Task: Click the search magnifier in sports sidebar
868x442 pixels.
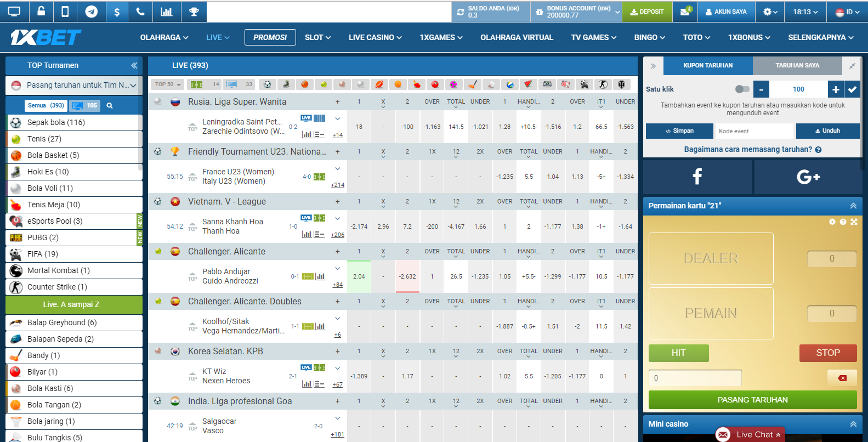Action: coord(110,105)
